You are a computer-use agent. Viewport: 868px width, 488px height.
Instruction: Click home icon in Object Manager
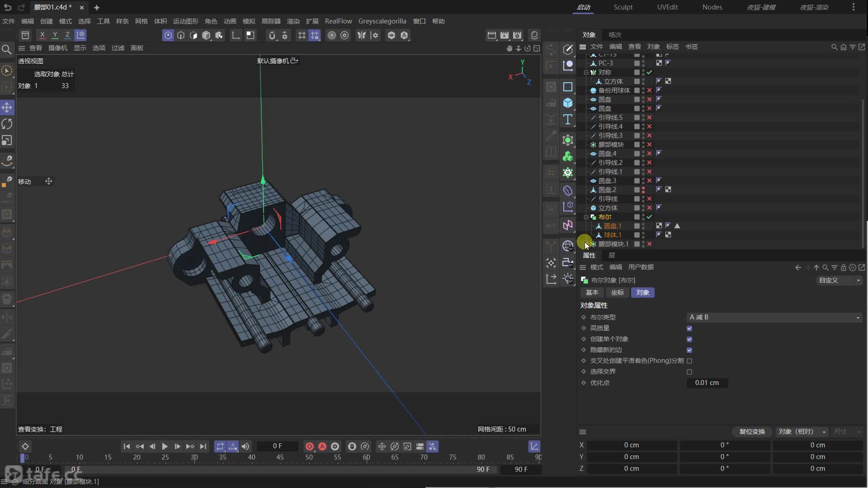(843, 47)
